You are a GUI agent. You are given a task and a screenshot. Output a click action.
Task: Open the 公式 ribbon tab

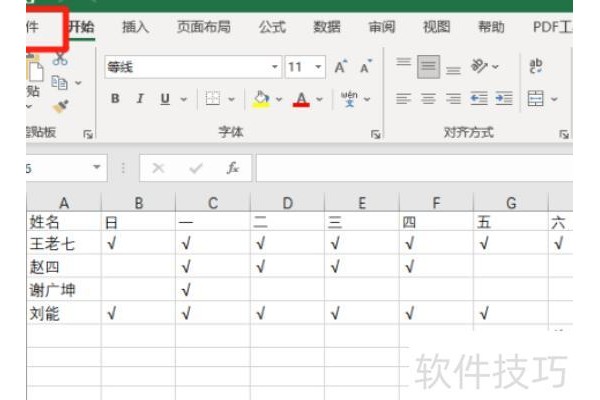click(272, 27)
